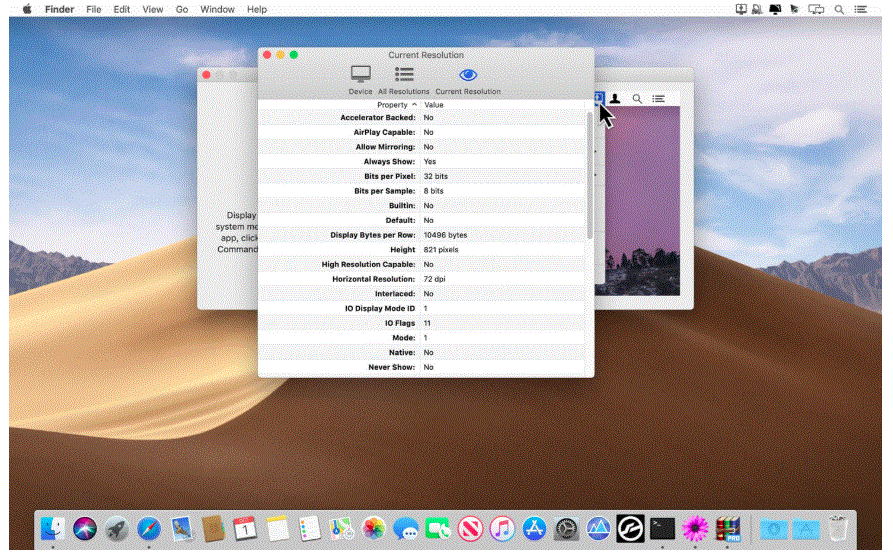Open the Apple menu
The width and height of the screenshot is (893, 559).
pyautogui.click(x=27, y=9)
